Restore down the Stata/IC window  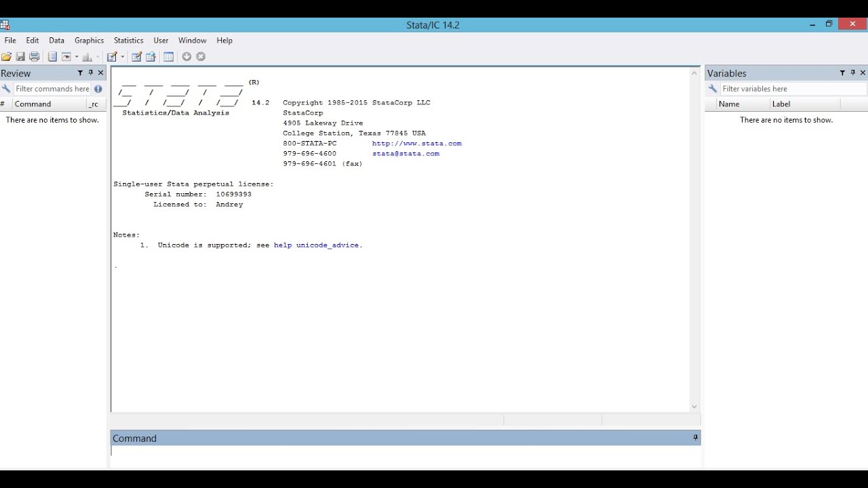point(829,24)
